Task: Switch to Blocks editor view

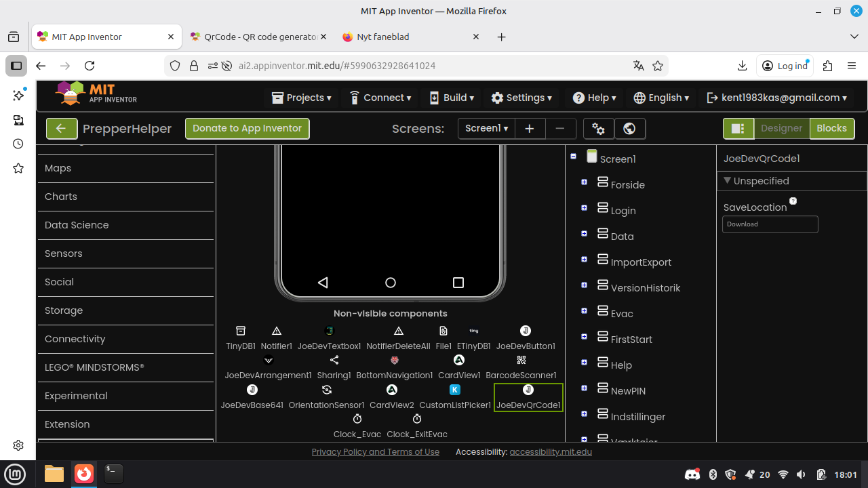Action: (x=831, y=128)
